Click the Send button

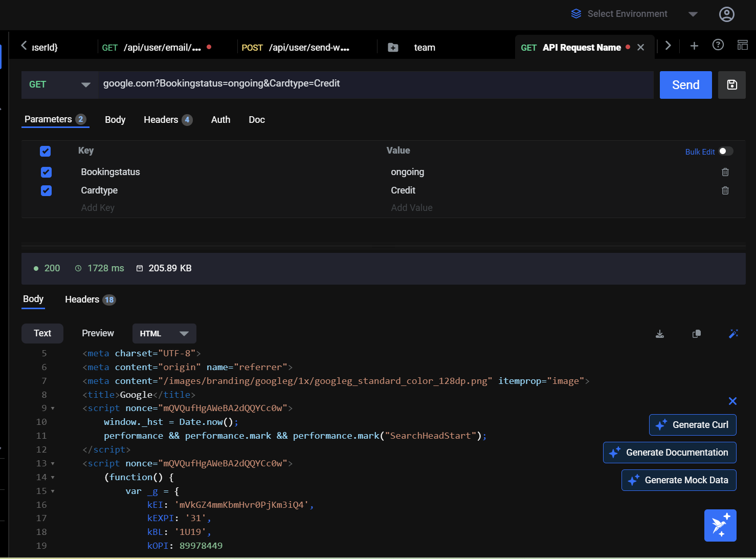(685, 85)
